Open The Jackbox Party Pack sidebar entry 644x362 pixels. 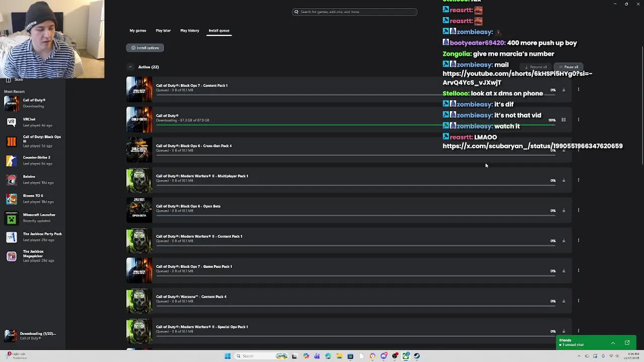click(33, 237)
